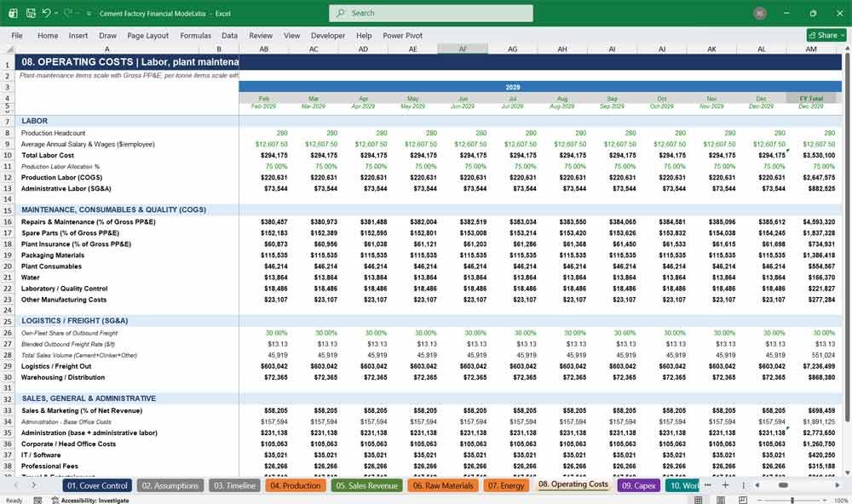Open the Home ribbon tab
852x504 pixels.
(48, 35)
